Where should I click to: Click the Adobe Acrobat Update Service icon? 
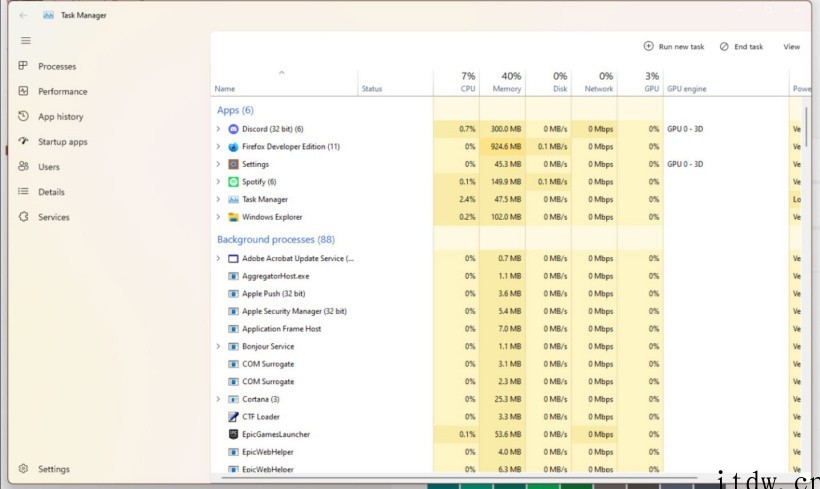233,258
